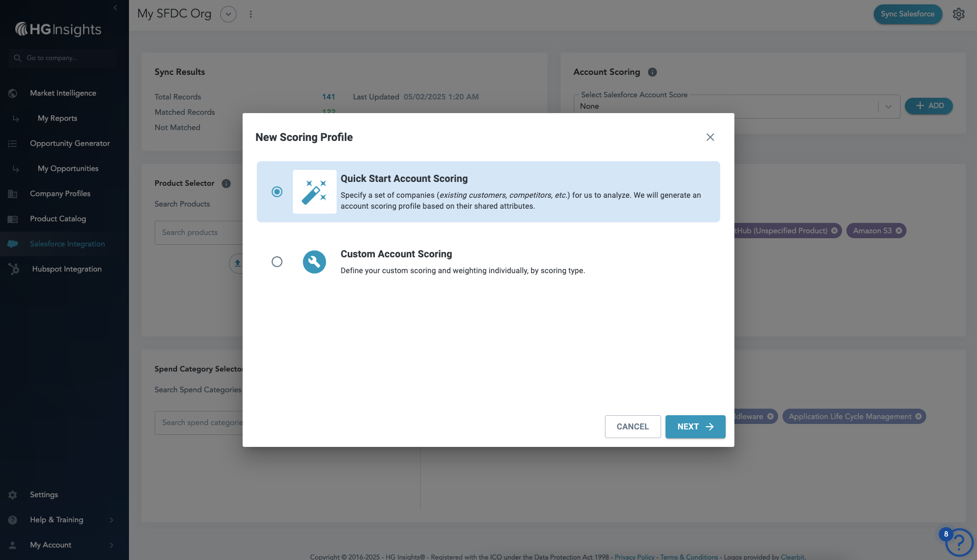This screenshot has width=977, height=560.
Task: Click the Search products input field
Action: 199,233
